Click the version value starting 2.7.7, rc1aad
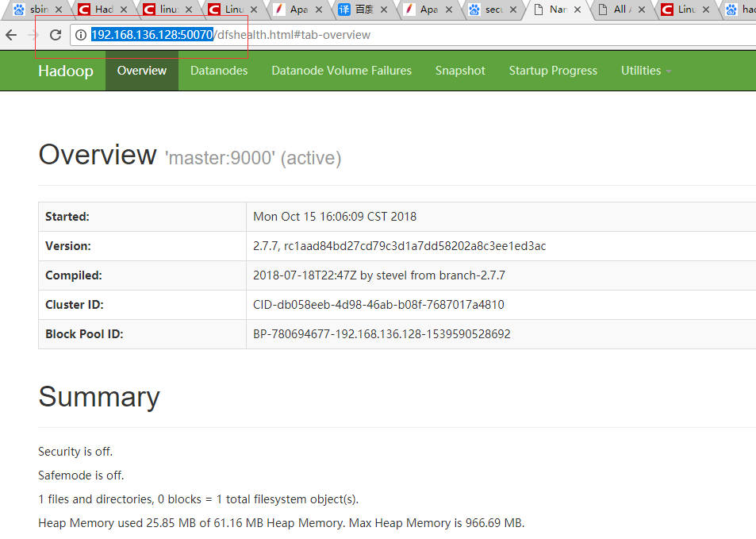Viewport: 756px width, 539px height. (x=399, y=246)
